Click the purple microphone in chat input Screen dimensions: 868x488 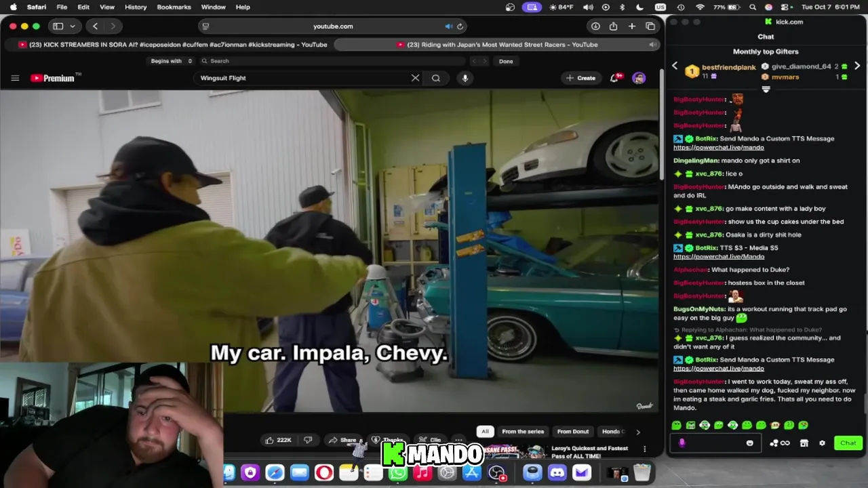coord(682,443)
